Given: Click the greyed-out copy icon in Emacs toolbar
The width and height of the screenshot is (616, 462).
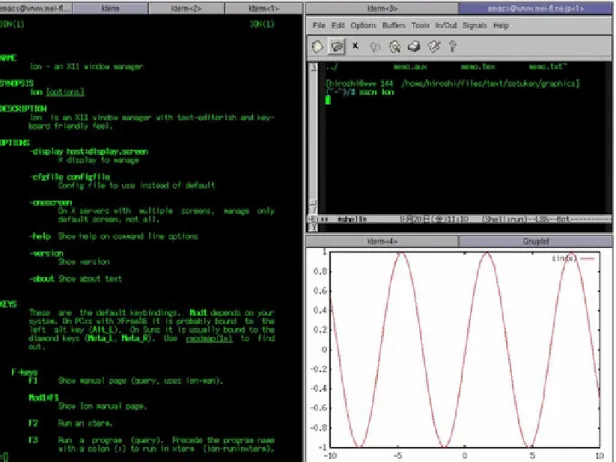Looking at the screenshot, I should coord(376,47).
